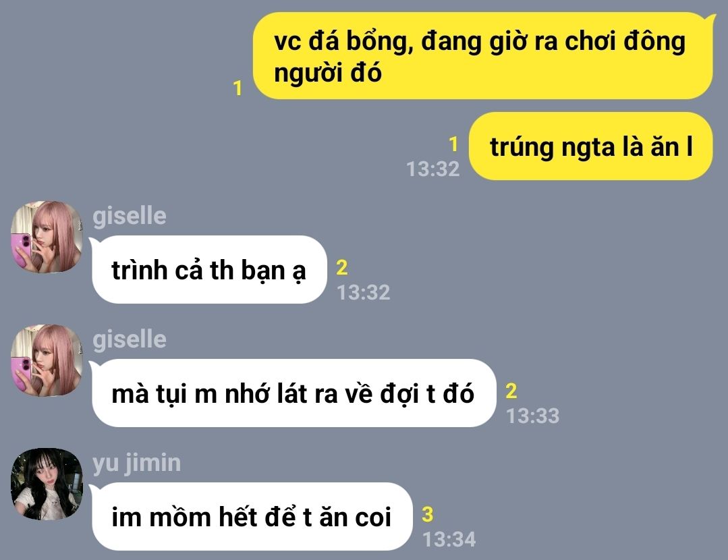
Task: Click the 13:32 timestamp beside the yellow bubble
Action: (x=433, y=169)
